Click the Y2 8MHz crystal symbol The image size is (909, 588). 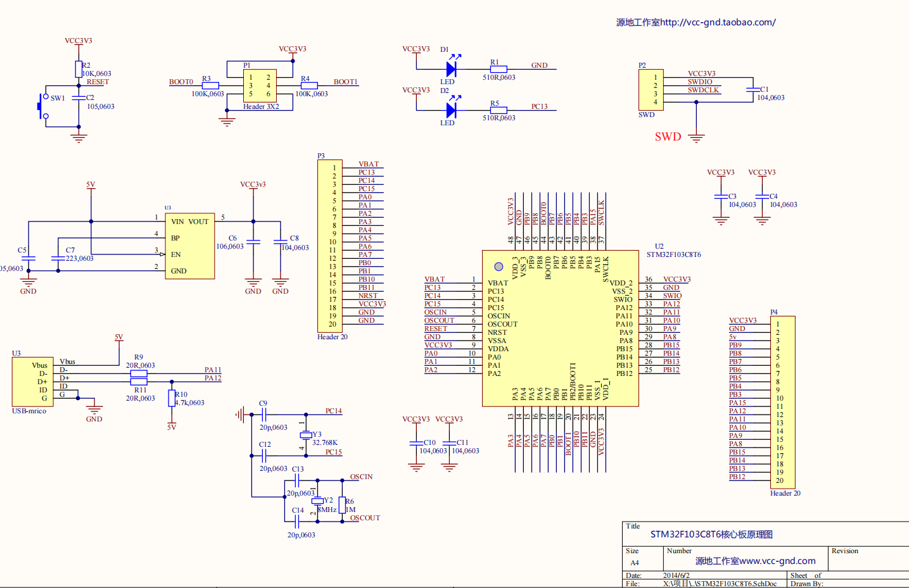coord(317,501)
